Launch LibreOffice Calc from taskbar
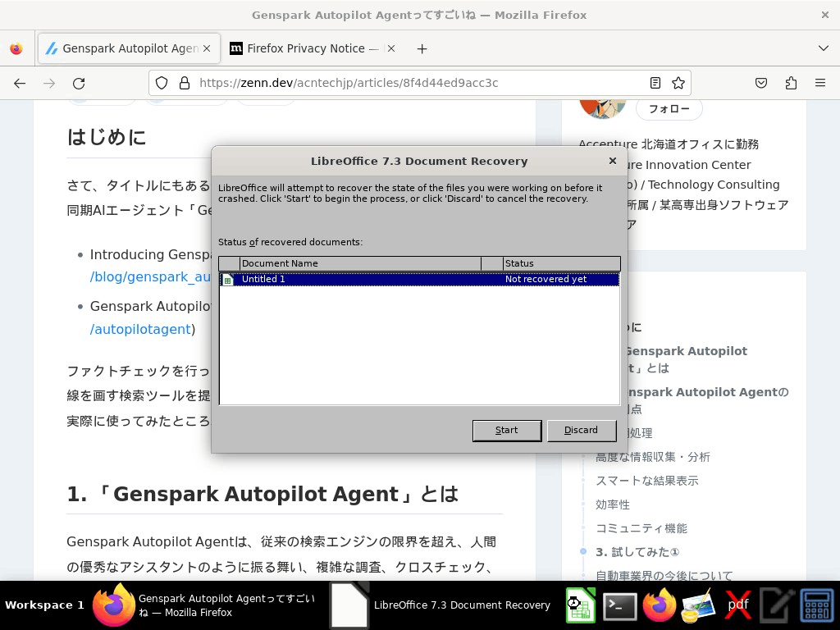This screenshot has width=840, height=630. [x=581, y=606]
